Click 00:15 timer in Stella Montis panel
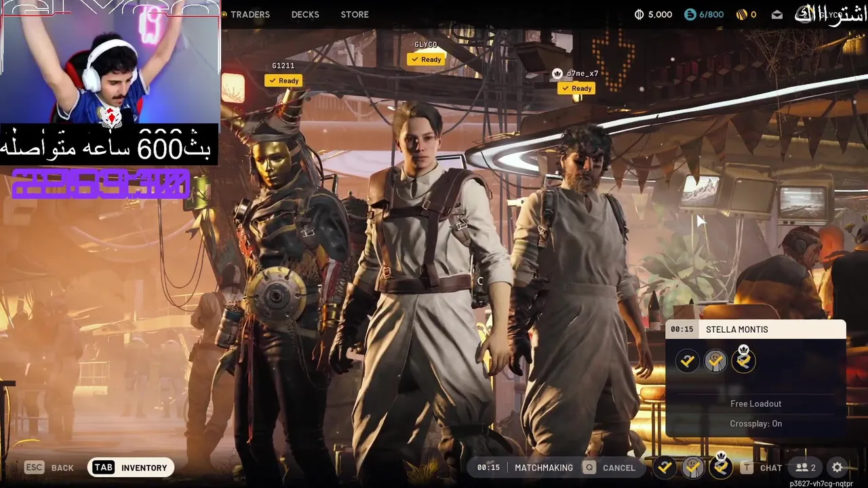 [x=682, y=329]
